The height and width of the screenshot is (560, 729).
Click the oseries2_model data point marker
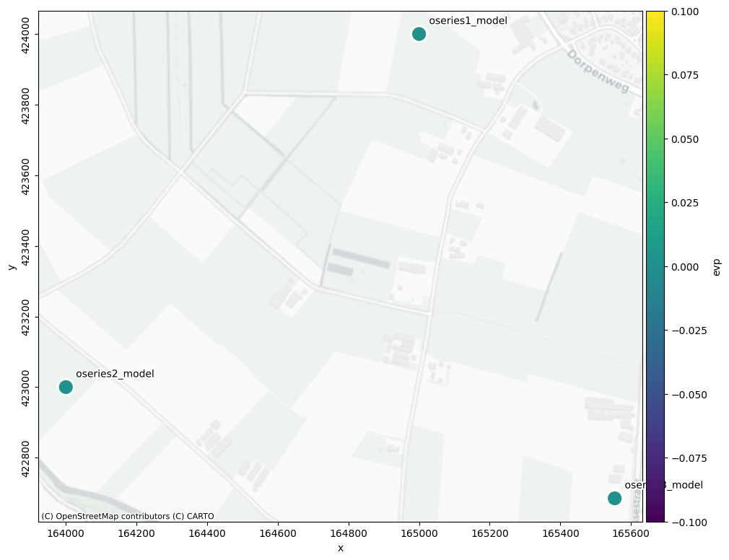coord(66,387)
